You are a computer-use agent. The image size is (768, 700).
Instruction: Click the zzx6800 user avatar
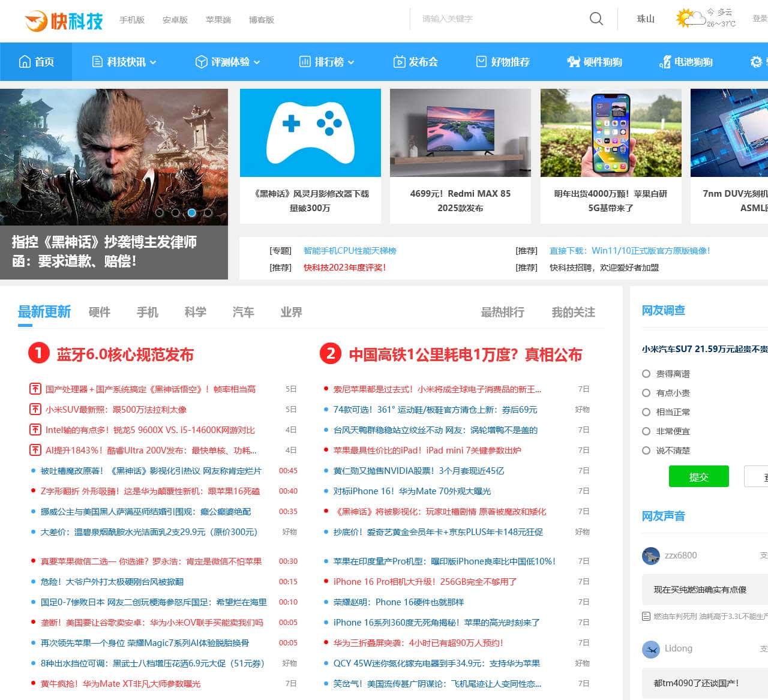[x=651, y=556]
